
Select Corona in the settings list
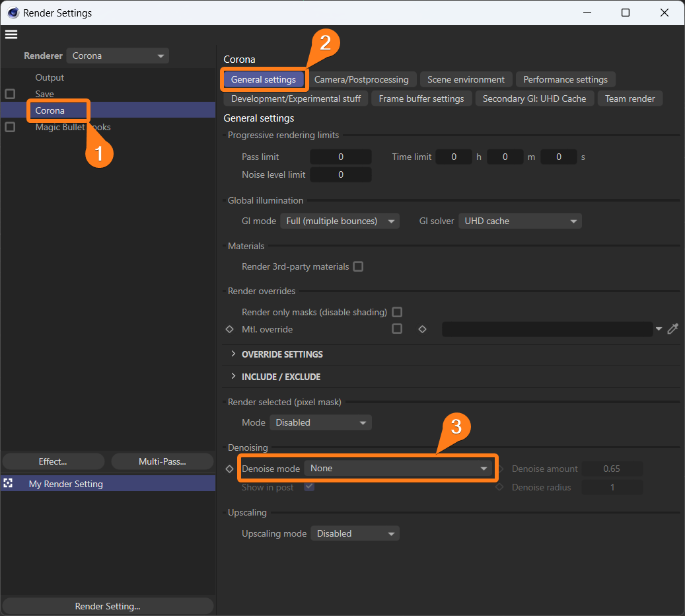[50, 110]
